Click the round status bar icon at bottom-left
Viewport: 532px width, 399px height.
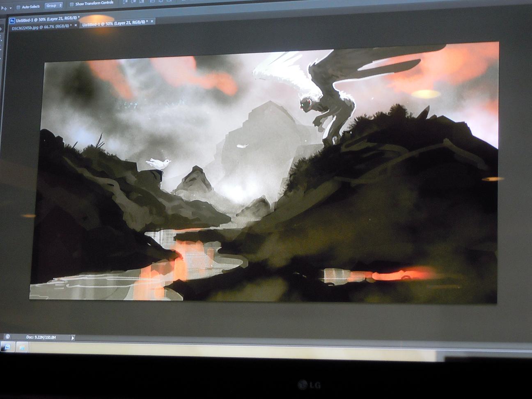click(x=7, y=337)
